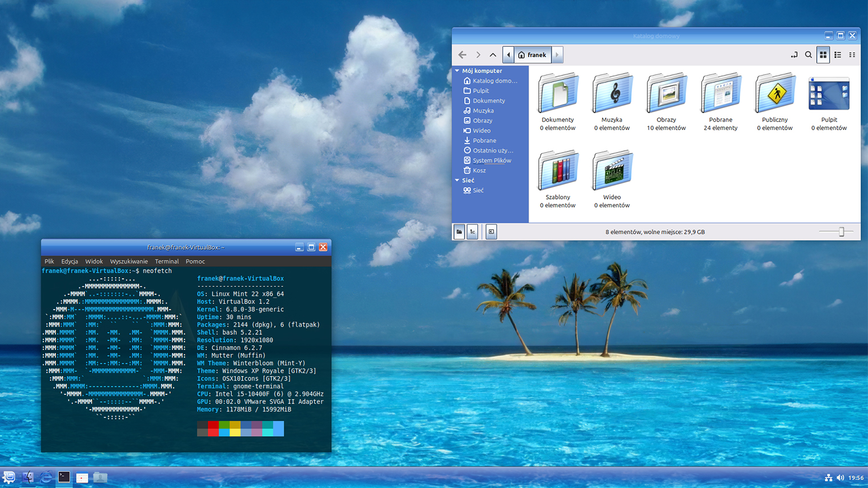
Task: Switch to icon view mode
Action: [823, 55]
